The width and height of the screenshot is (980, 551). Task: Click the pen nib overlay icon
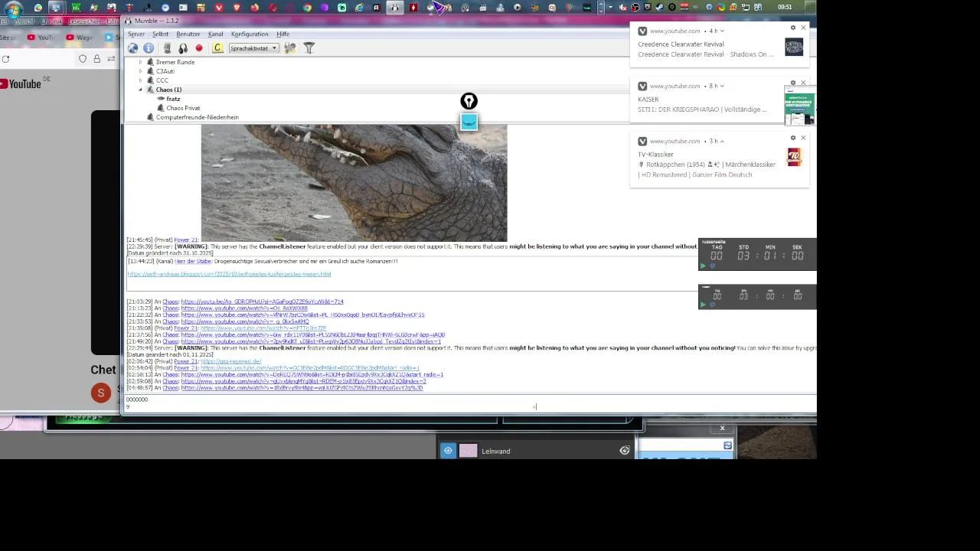click(469, 101)
